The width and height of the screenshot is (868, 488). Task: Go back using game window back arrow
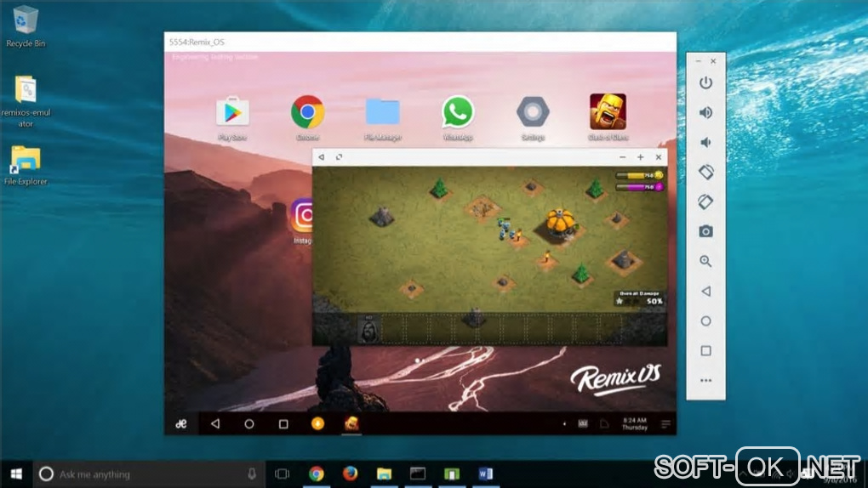tap(322, 157)
